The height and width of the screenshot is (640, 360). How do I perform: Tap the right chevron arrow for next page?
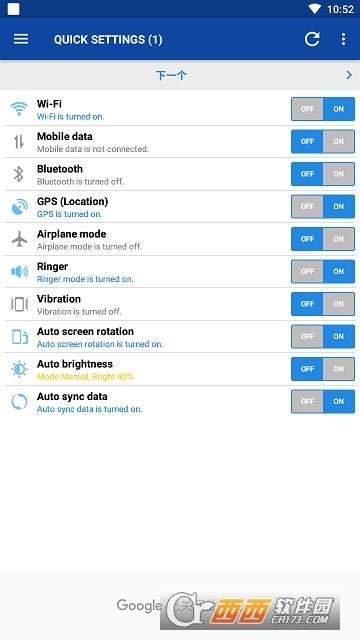pos(349,75)
